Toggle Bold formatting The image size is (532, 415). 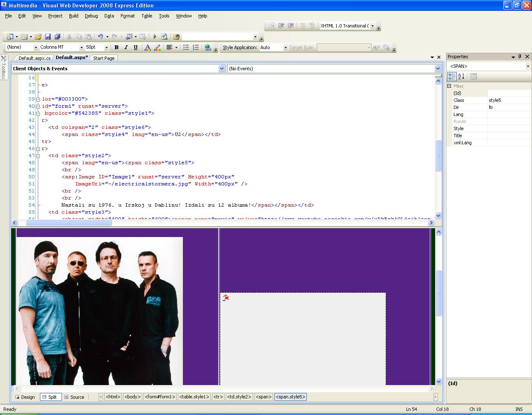point(116,47)
